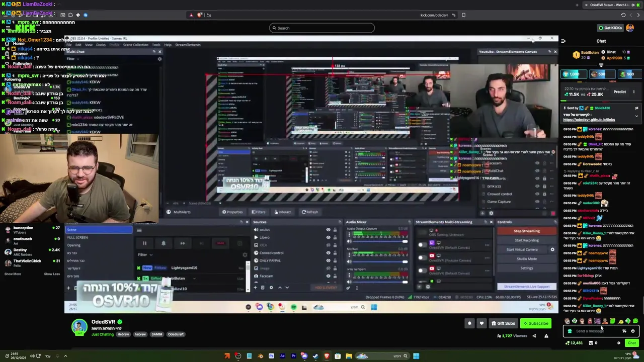644x362 pixels.
Task: Click the green Chat send button
Action: 631,343
